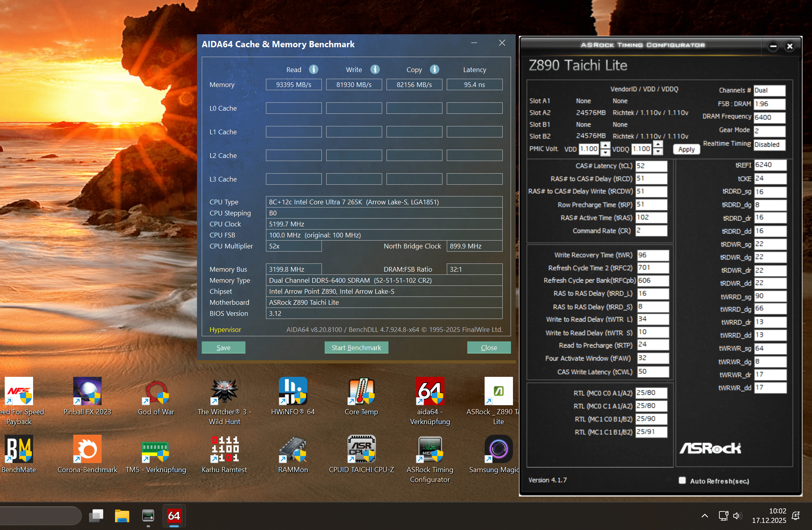This screenshot has width=812, height=530.
Task: Click the Write info icon
Action: point(375,69)
